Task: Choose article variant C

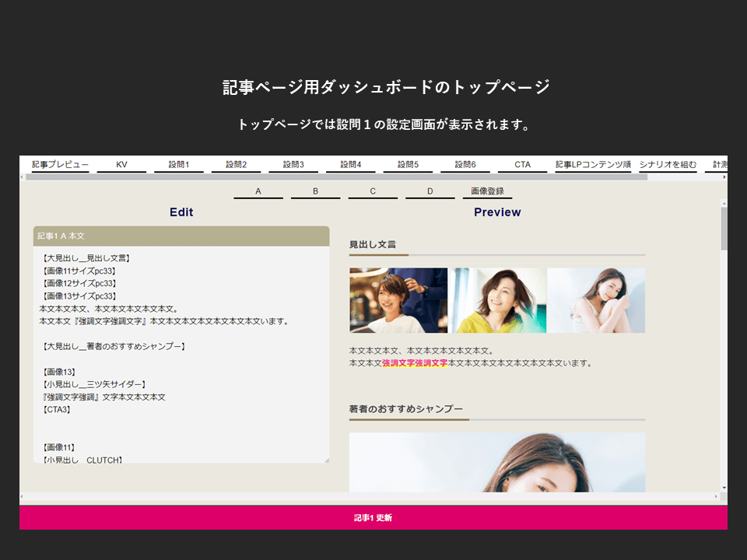Action: pos(373,191)
